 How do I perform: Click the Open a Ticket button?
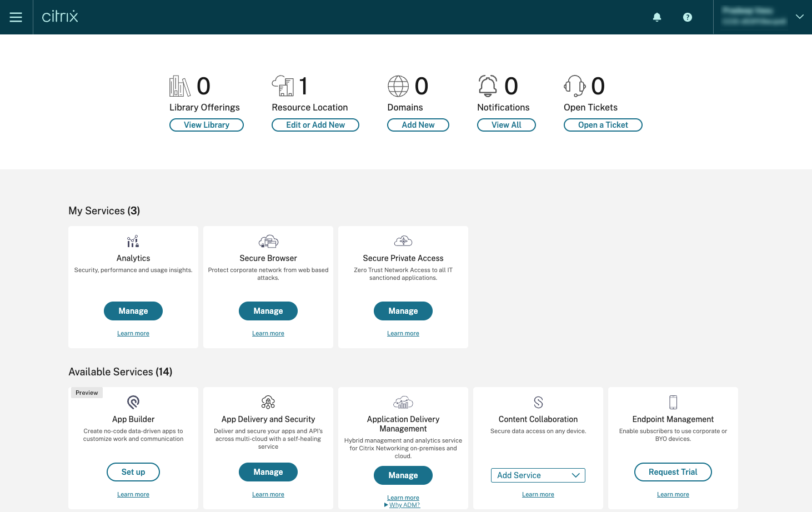pyautogui.click(x=603, y=125)
